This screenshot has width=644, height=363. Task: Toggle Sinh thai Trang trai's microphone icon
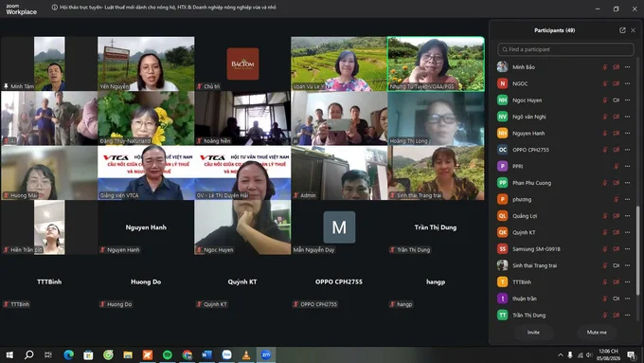pos(605,265)
